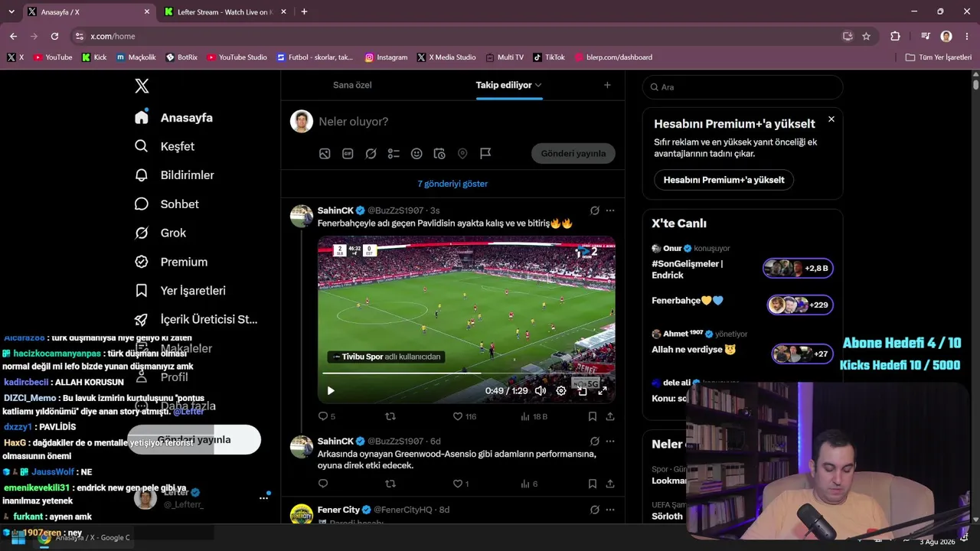Image resolution: width=980 pixels, height=551 pixels.
Task: Ask Grok about the Pavlidis post
Action: [x=595, y=210]
